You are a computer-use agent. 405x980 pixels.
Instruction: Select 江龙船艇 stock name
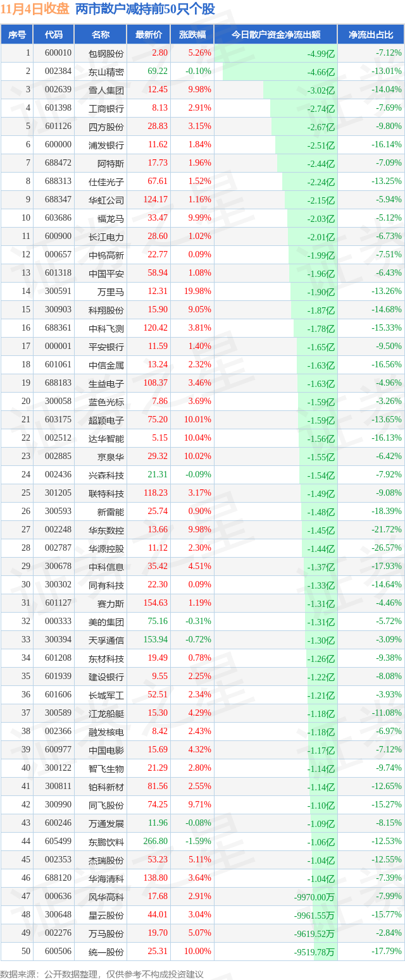tap(108, 714)
